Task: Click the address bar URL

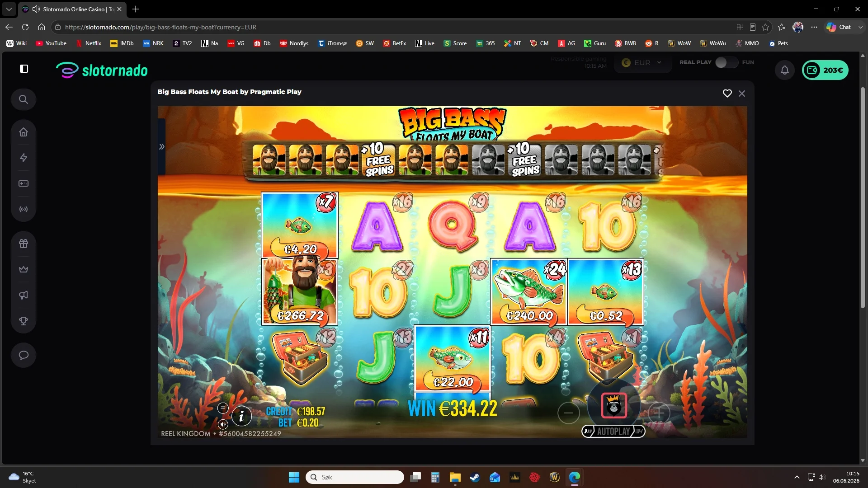Action: click(160, 27)
